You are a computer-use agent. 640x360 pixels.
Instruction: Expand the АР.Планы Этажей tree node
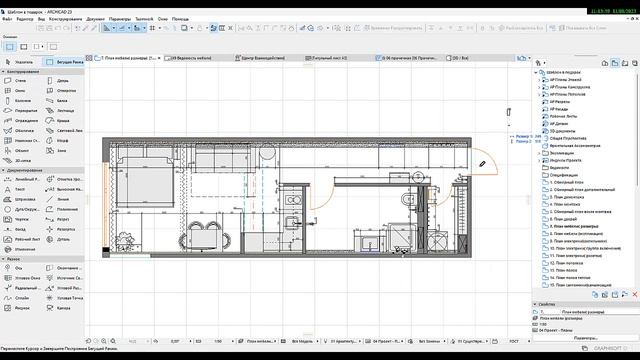pos(539,80)
